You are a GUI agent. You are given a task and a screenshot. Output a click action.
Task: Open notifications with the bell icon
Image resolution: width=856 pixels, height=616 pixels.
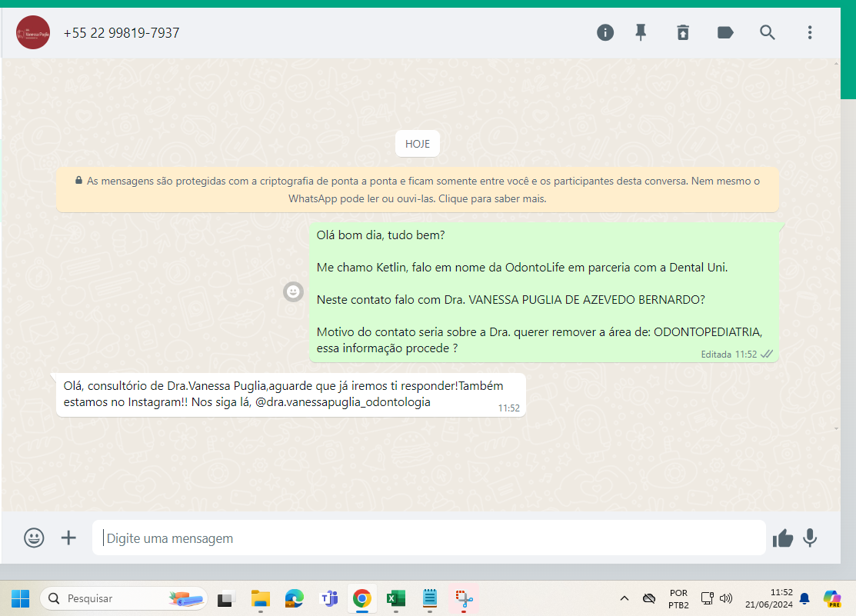[804, 598]
